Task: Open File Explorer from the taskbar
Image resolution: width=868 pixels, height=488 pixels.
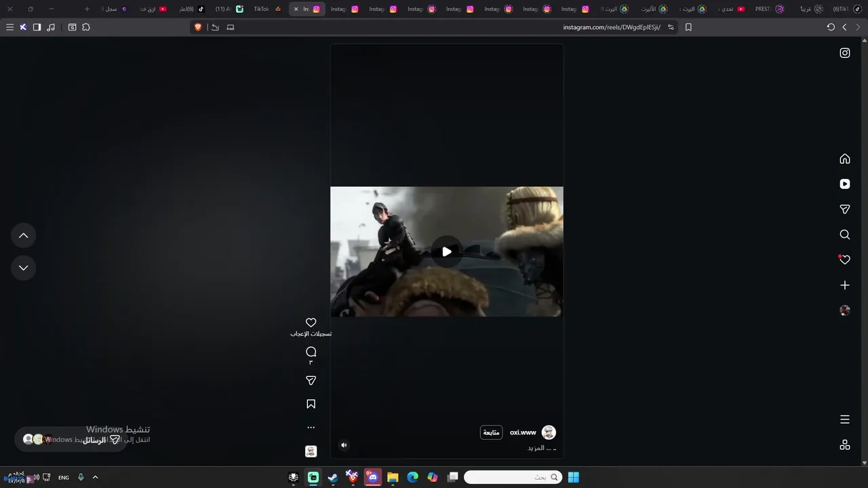Action: pos(393,477)
